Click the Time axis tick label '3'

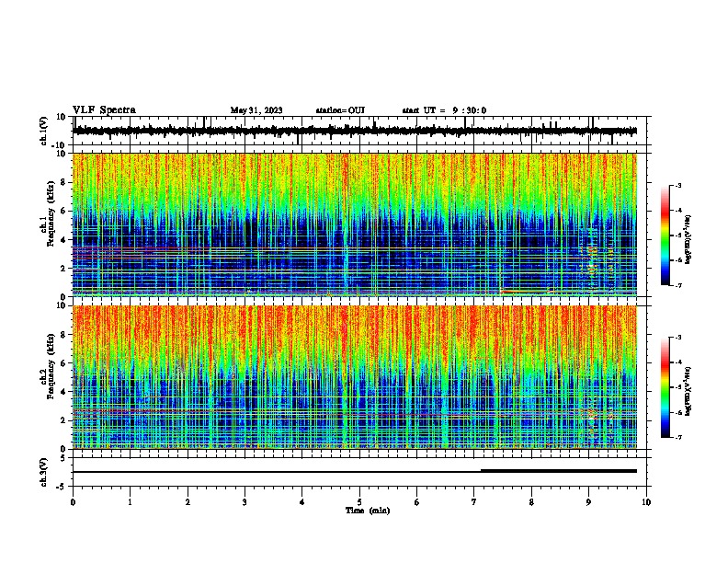(x=245, y=502)
